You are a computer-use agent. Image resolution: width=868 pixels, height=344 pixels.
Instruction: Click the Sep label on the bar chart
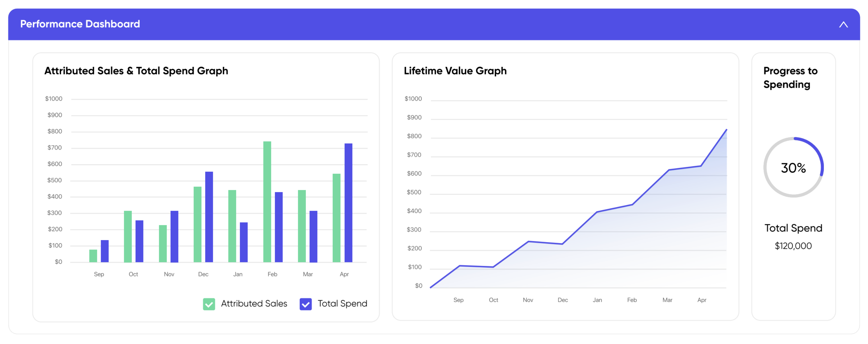point(99,274)
